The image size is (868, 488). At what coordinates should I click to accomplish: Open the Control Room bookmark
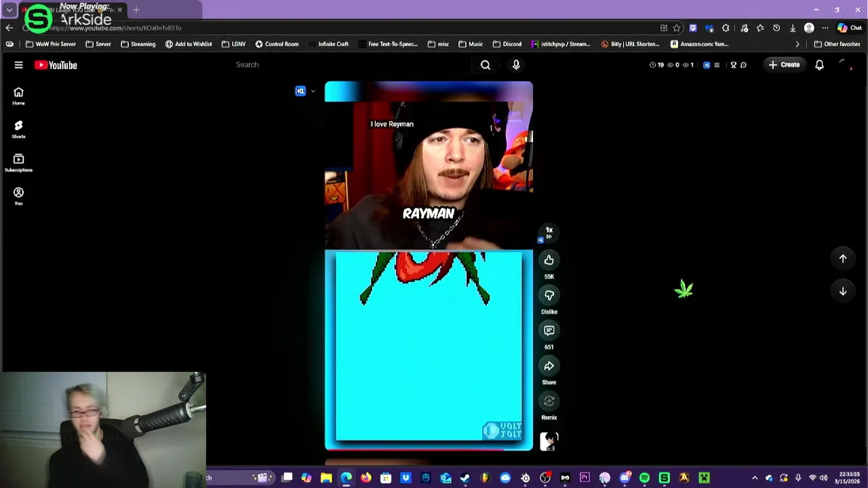(277, 44)
